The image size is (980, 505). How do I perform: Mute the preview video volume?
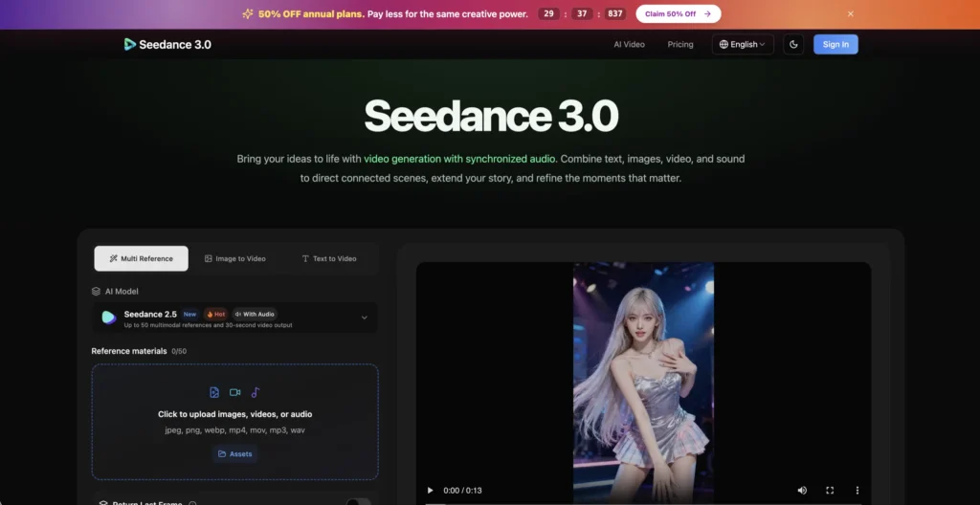point(802,490)
